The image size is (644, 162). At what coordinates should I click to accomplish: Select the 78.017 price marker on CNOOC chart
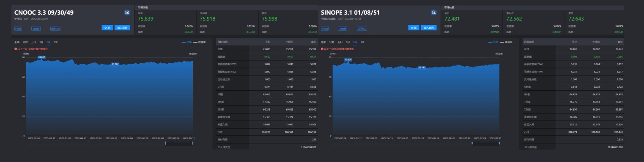(x=41, y=57)
